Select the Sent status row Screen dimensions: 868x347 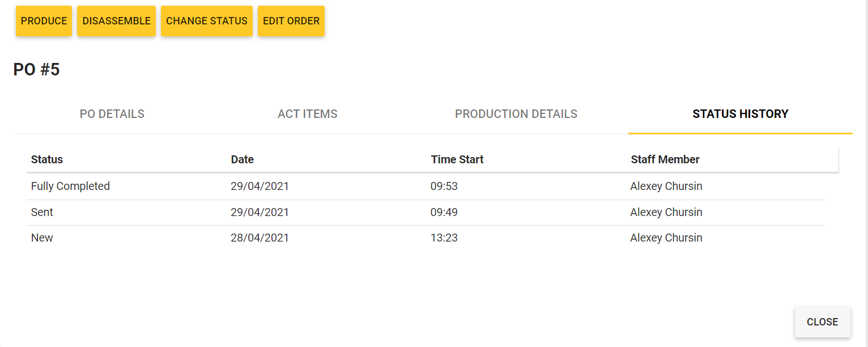(x=426, y=213)
